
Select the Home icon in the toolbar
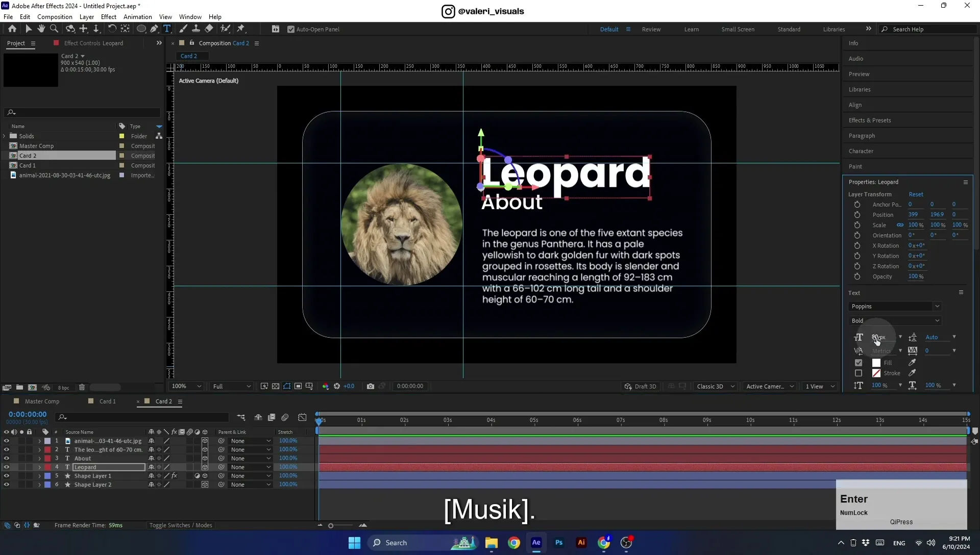12,29
